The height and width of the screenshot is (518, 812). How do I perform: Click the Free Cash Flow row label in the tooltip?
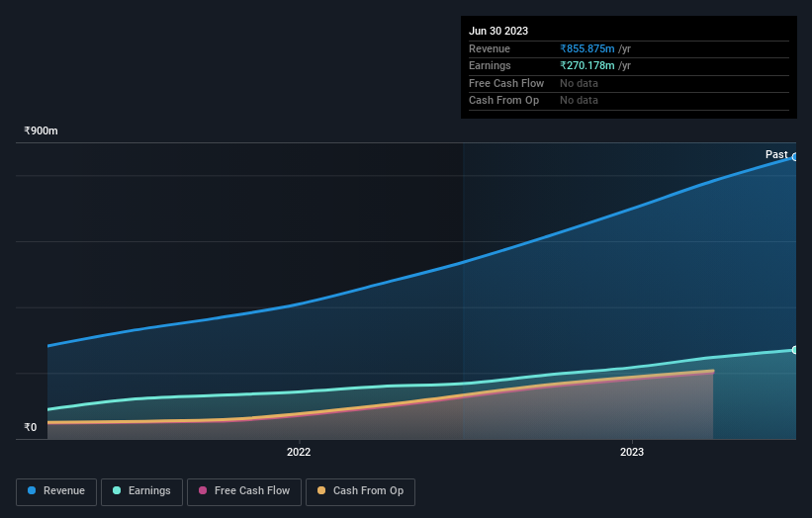506,83
